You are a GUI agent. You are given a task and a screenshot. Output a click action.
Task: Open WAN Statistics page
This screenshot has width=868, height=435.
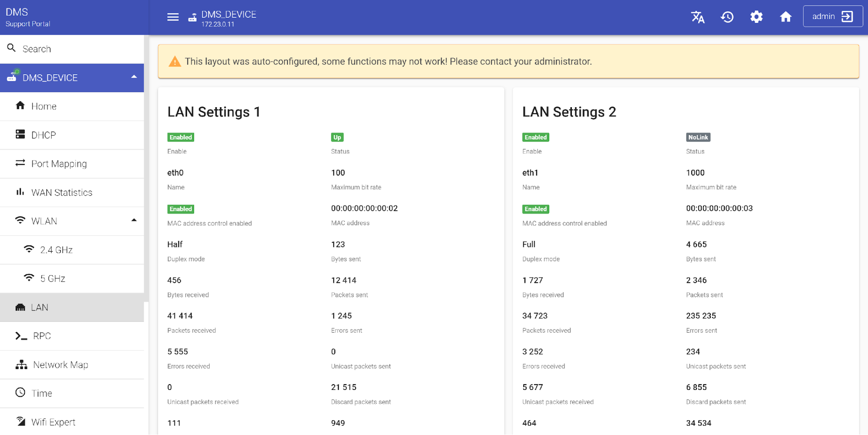(x=62, y=192)
